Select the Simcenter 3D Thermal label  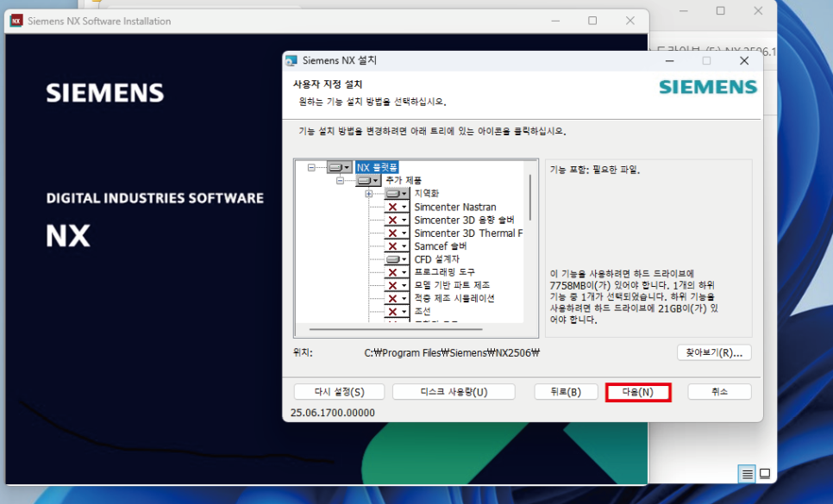click(468, 233)
